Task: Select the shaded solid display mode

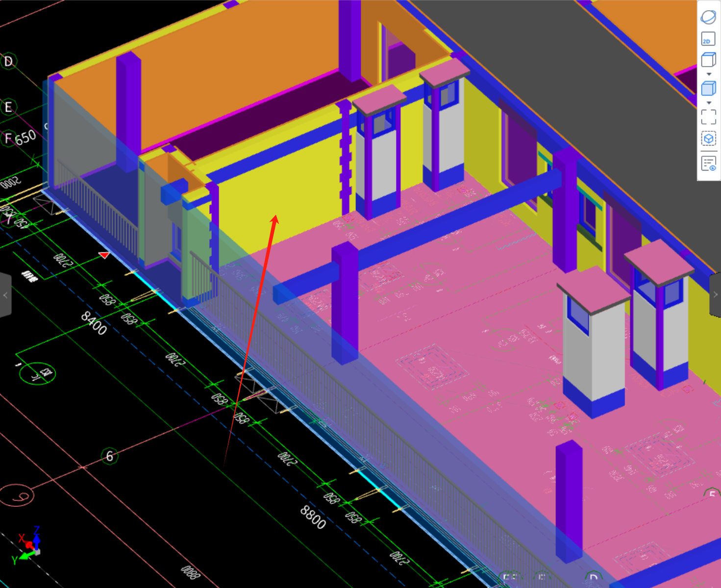Action: click(708, 88)
